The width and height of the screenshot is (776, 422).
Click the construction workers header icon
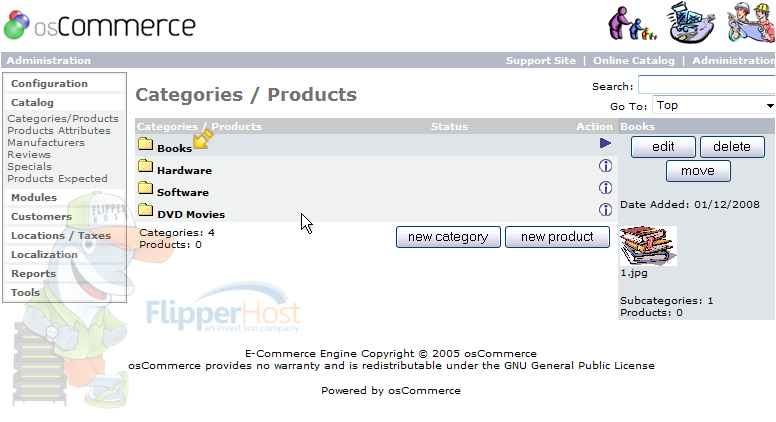point(751,22)
